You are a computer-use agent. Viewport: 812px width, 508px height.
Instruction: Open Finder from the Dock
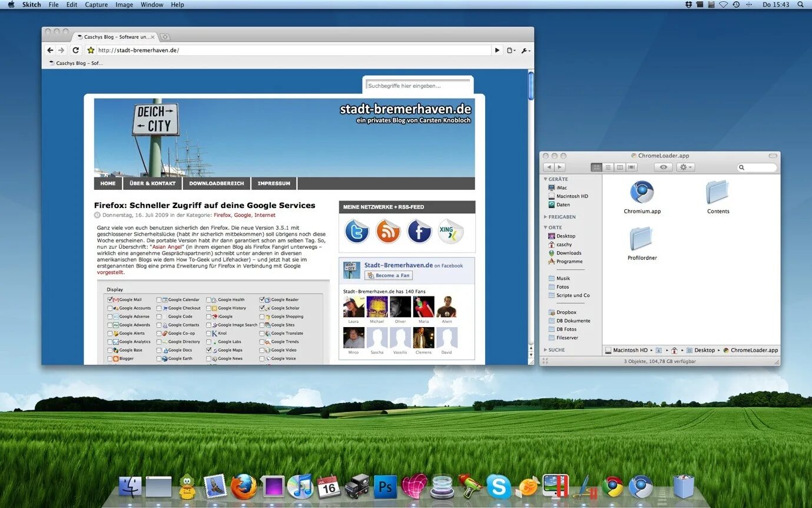(x=130, y=487)
